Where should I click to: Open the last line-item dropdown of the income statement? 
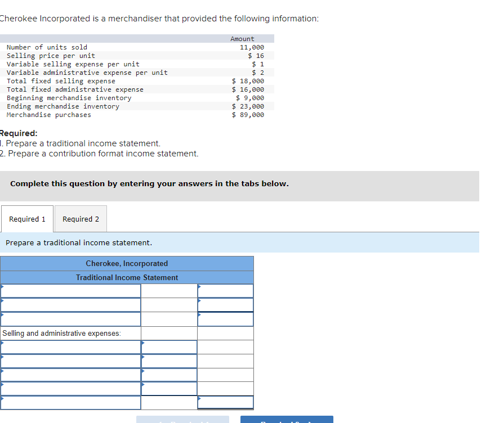point(71,403)
